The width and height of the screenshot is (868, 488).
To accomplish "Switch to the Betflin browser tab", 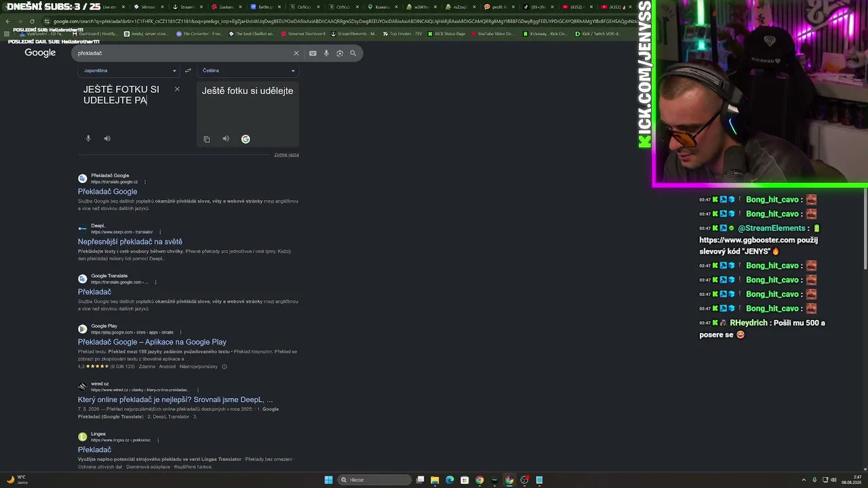I will click(265, 7).
